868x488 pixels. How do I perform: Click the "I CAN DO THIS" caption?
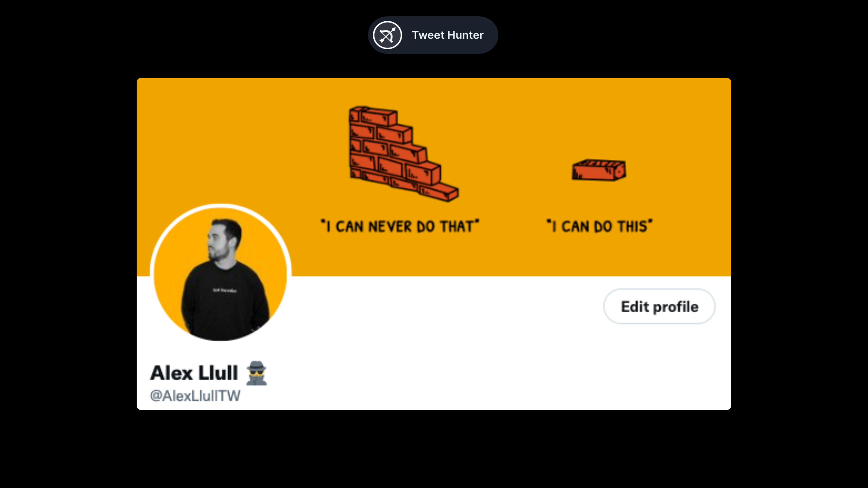point(600,226)
